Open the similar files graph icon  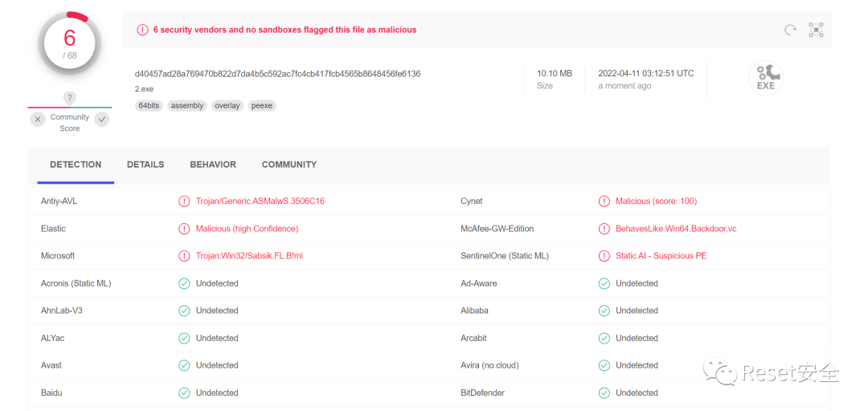[x=816, y=30]
